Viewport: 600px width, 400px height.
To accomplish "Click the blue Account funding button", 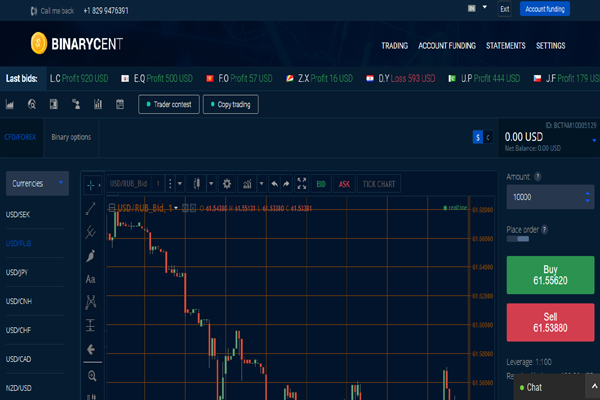I will [545, 9].
